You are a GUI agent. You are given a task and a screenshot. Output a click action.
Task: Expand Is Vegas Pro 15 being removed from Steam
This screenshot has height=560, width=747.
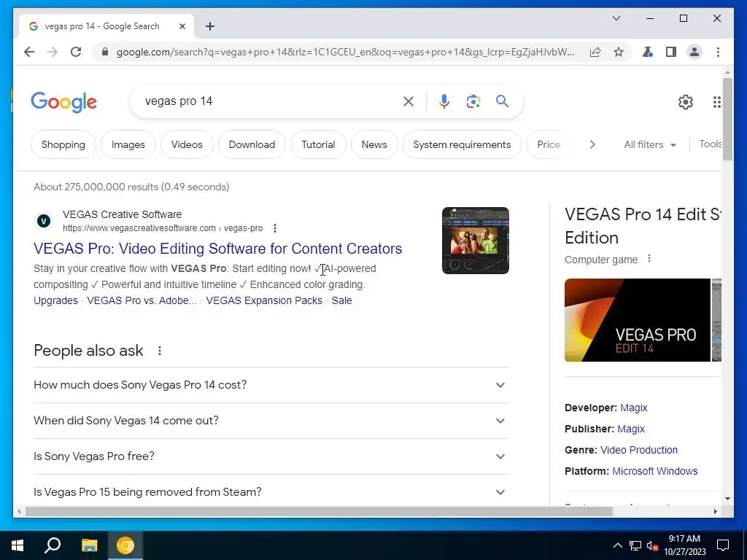[271, 492]
